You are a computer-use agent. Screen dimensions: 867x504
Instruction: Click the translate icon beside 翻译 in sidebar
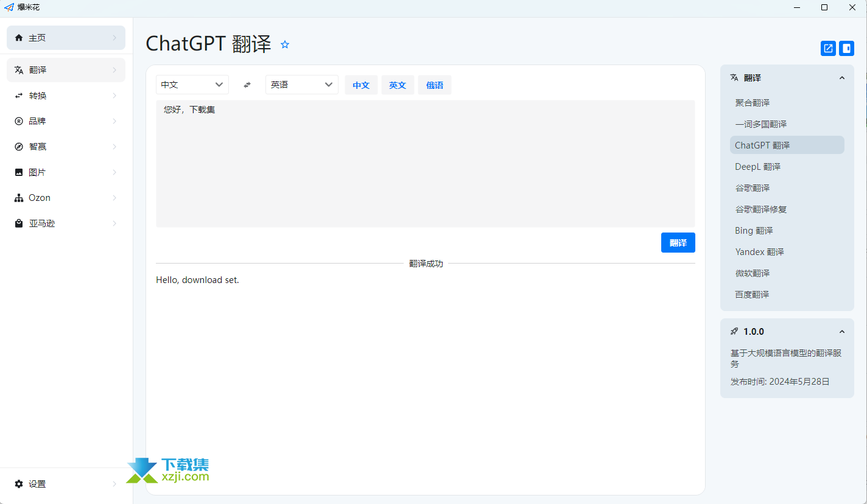(19, 70)
